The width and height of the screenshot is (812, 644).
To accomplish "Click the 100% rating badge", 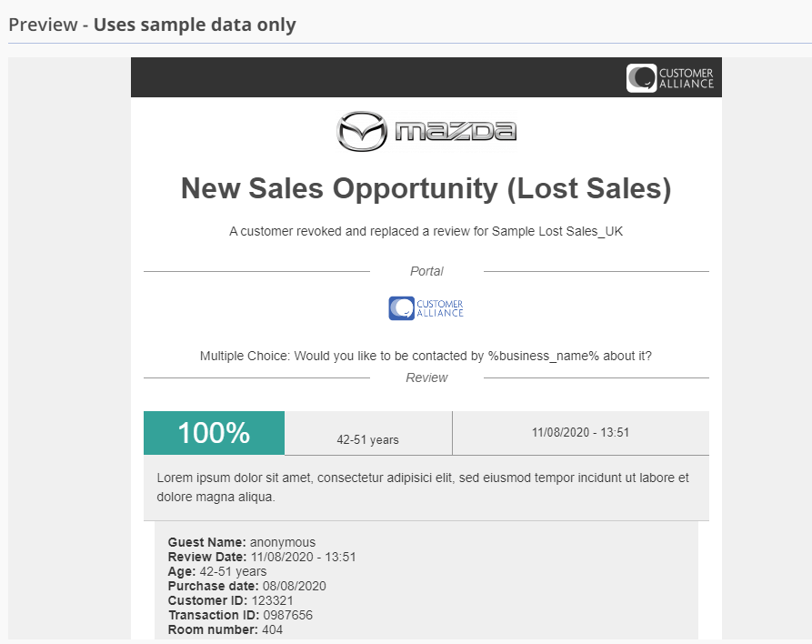I will click(x=214, y=433).
